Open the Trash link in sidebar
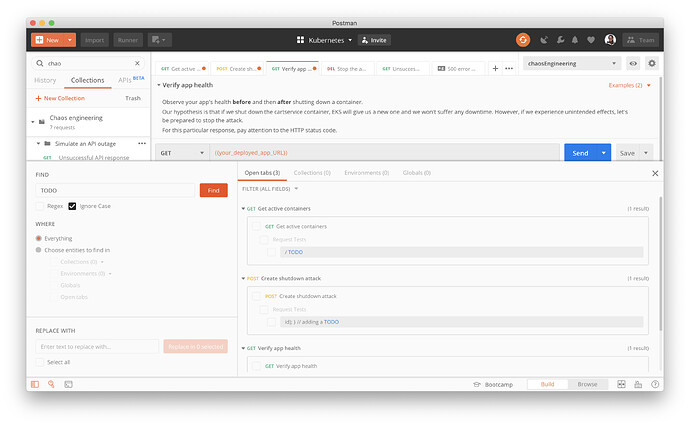 tap(132, 98)
